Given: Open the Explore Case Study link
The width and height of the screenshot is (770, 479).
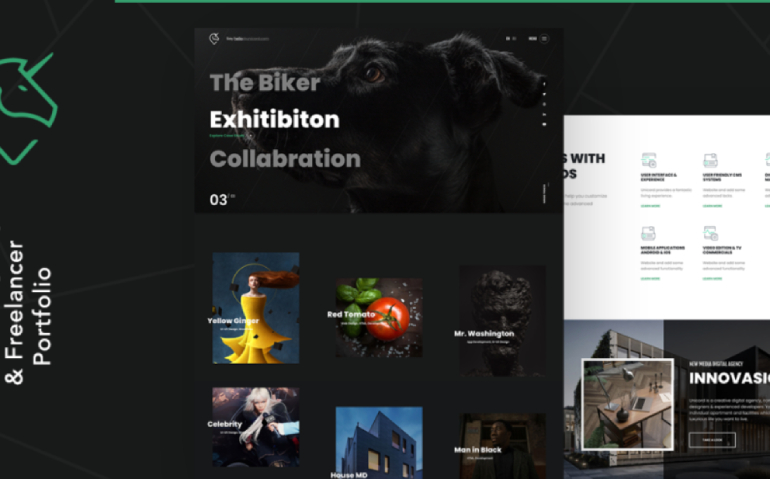Looking at the screenshot, I should [x=226, y=136].
